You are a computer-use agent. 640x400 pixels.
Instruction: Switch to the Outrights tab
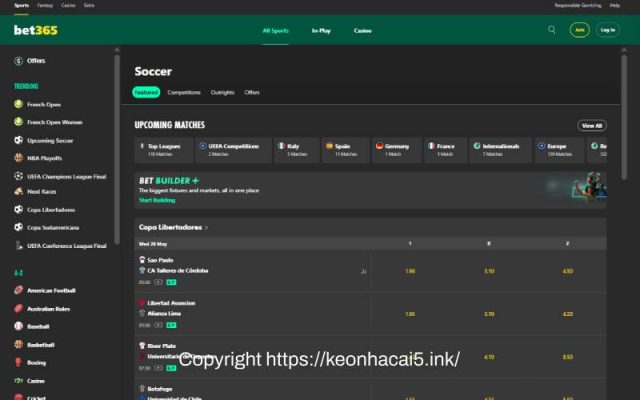point(222,92)
